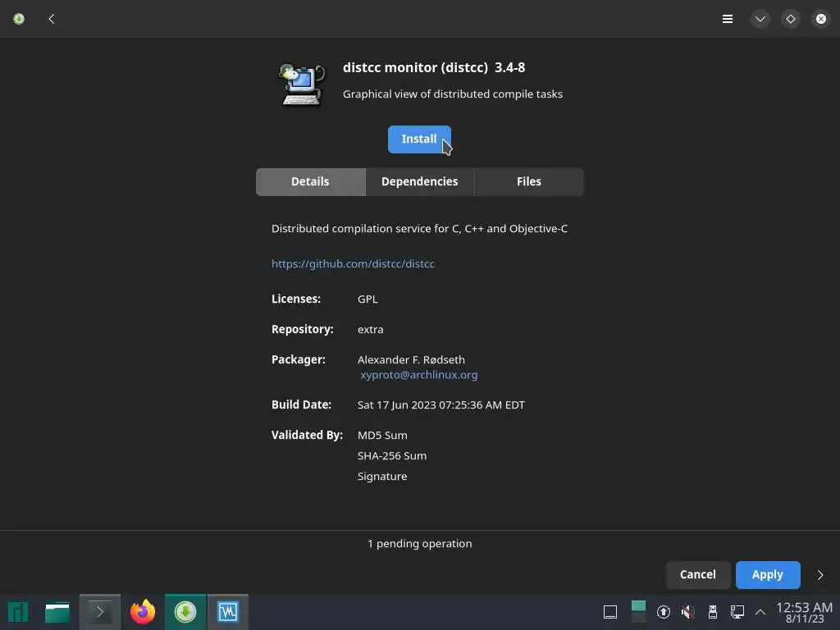Viewport: 840px width, 630px height.
Task: Click the '1 pending operation' text
Action: click(420, 544)
